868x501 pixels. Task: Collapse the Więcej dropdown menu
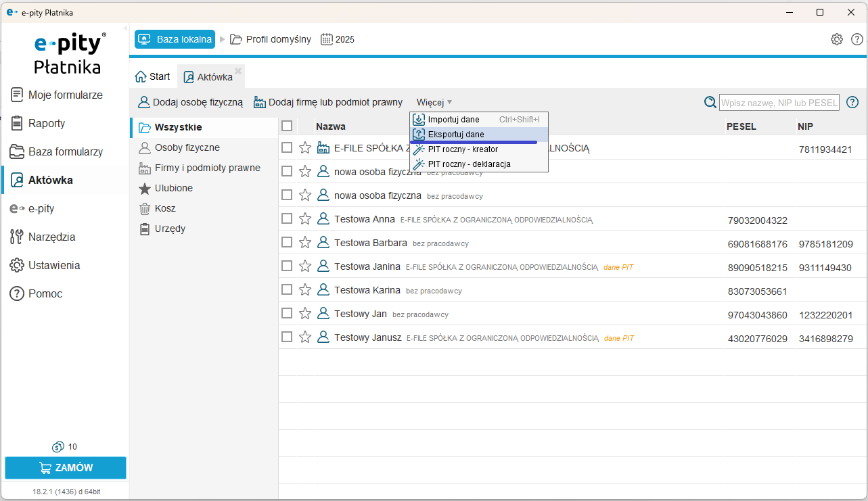(x=434, y=102)
